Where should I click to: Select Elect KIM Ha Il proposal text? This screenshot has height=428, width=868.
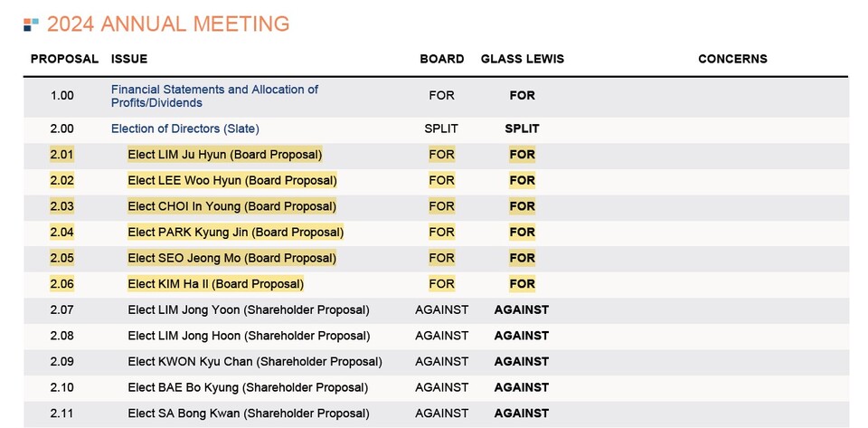(x=215, y=284)
